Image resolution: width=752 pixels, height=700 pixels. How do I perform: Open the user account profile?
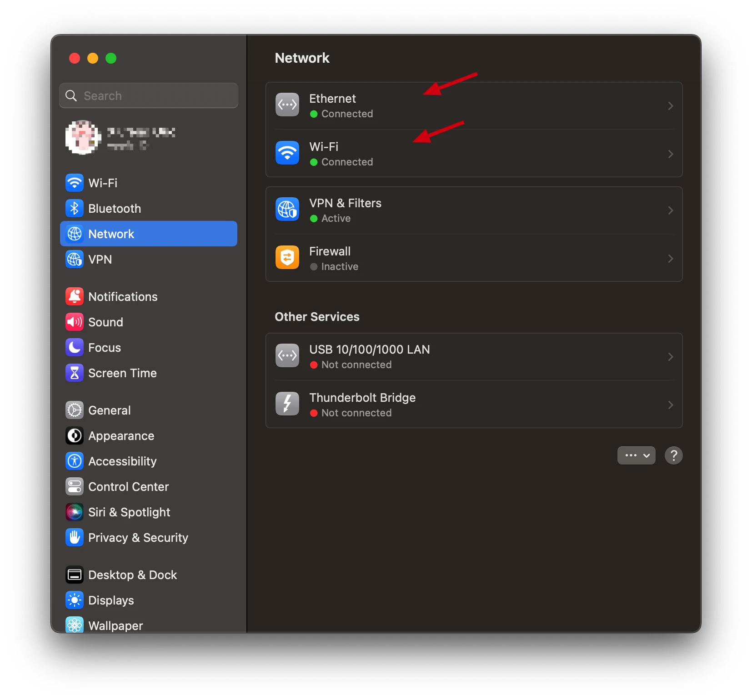(x=120, y=138)
